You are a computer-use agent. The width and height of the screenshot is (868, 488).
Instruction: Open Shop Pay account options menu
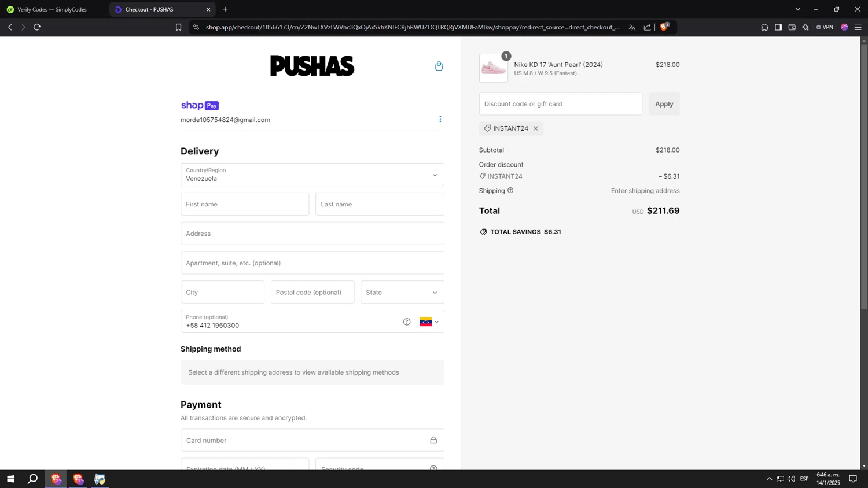click(x=440, y=119)
